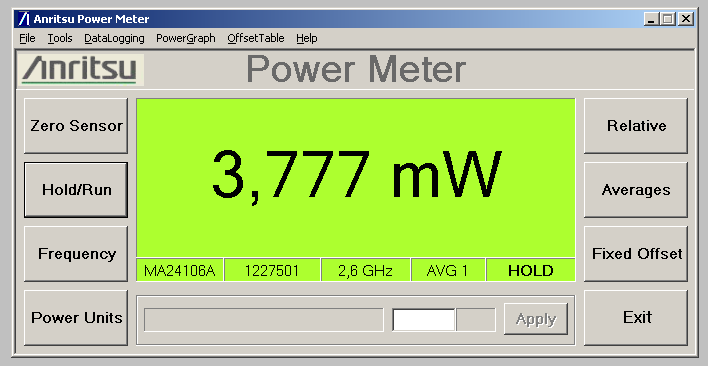Open the DataLogging menu
The height and width of the screenshot is (366, 708).
click(x=114, y=38)
